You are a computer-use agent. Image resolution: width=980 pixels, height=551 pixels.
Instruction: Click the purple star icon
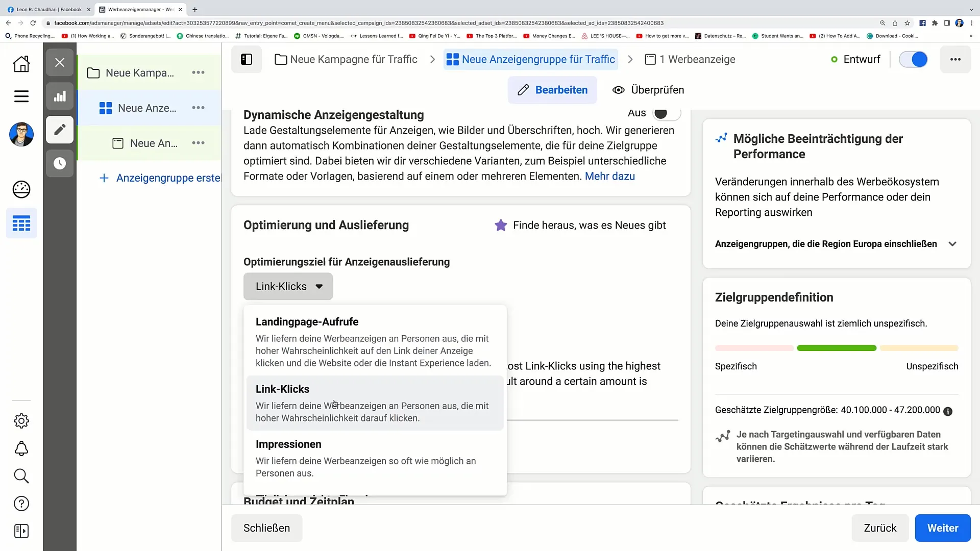(501, 225)
